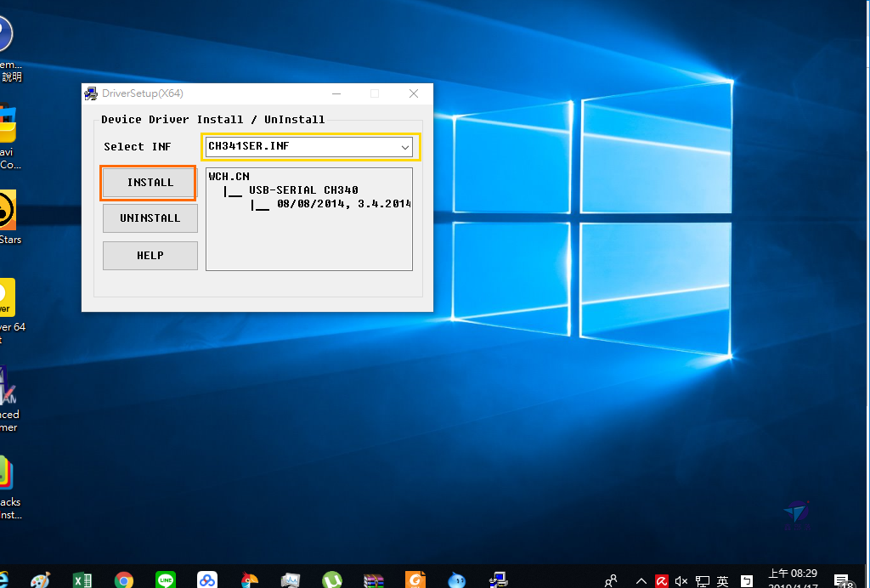Open the Paint palette taskbar icon
This screenshot has width=870, height=588.
[40, 580]
